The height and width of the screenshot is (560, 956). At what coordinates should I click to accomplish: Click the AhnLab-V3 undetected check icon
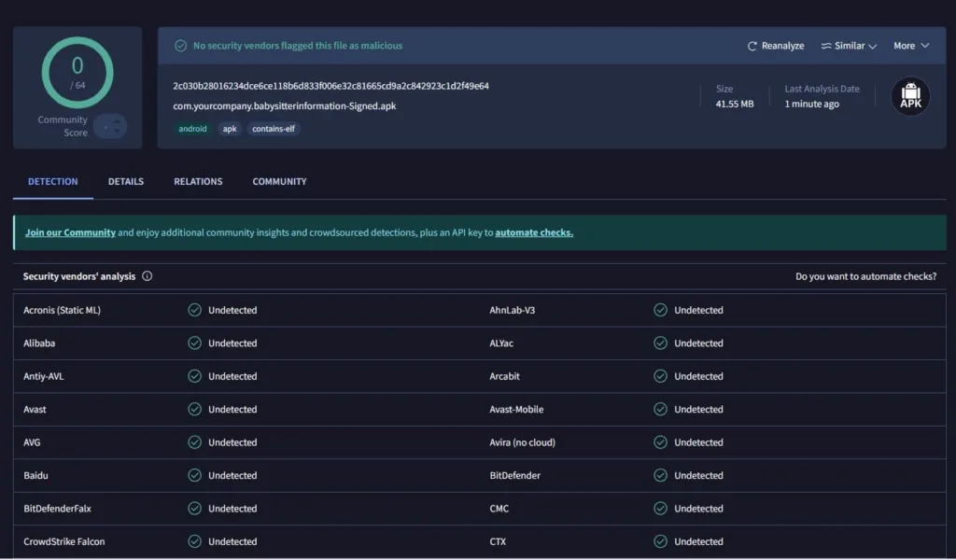click(x=660, y=310)
